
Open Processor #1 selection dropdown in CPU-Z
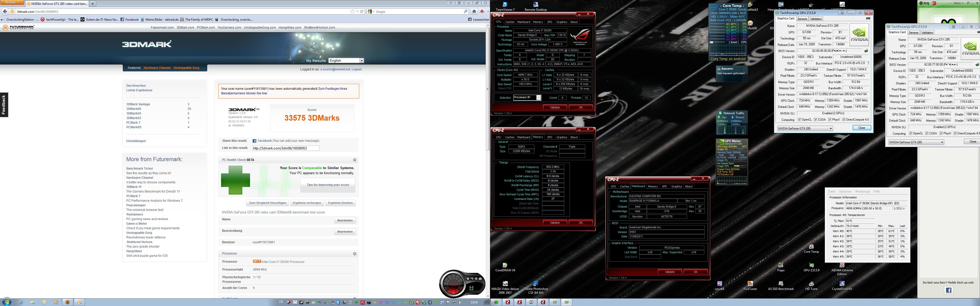coord(527,98)
